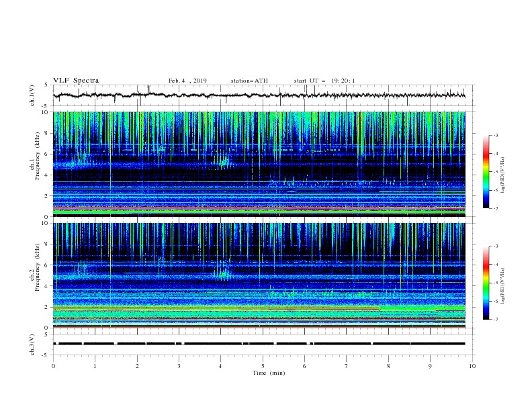Click the ch.2 chorus burst near minute 4

(223, 271)
